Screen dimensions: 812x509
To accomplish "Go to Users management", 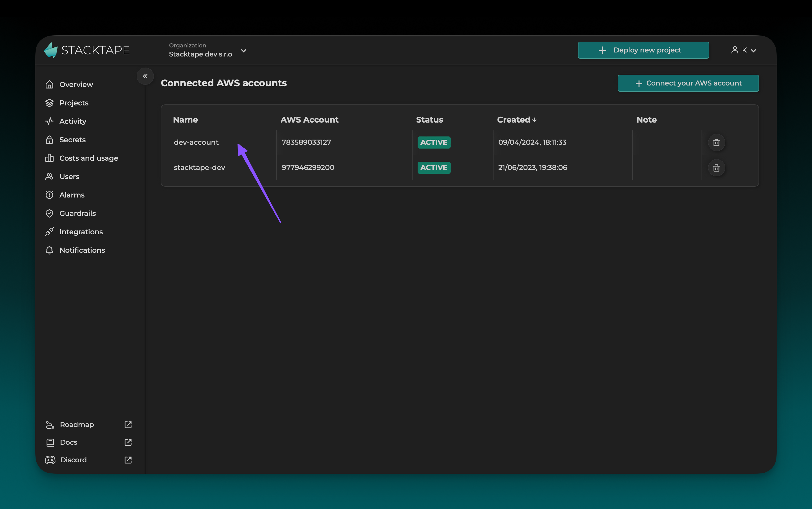I will tap(69, 176).
